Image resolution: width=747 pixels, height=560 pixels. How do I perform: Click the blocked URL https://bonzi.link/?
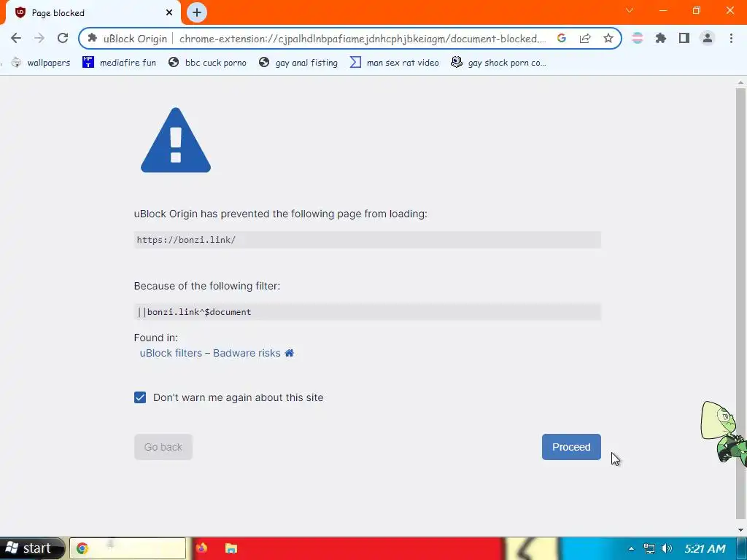tap(186, 239)
